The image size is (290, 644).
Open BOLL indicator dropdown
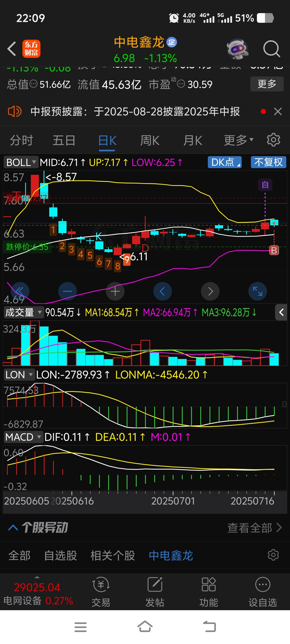21,163
